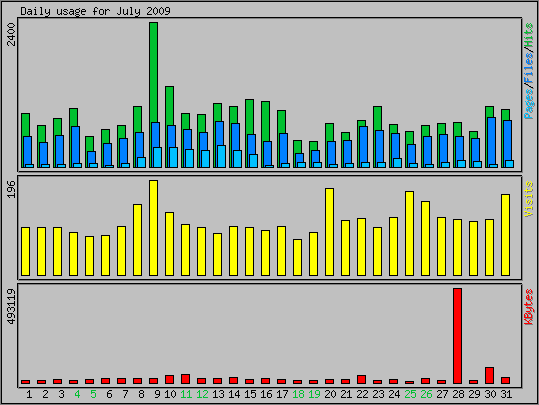The image size is (539, 405).
Task: Click the day 9 axis label
Action: pos(157,394)
